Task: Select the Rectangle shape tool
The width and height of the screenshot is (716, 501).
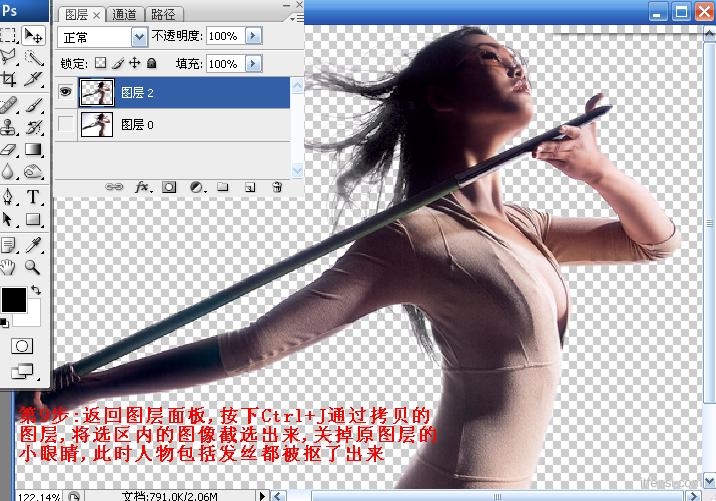Action: [x=33, y=219]
